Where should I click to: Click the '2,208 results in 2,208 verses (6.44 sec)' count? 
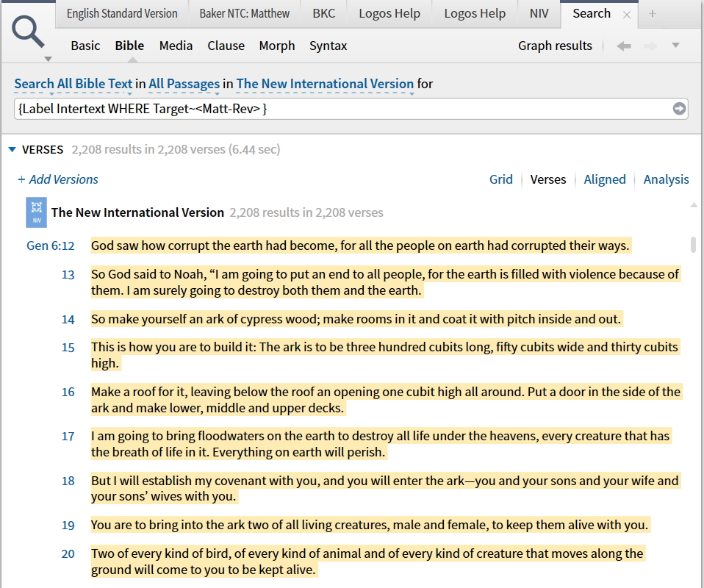pyautogui.click(x=176, y=150)
